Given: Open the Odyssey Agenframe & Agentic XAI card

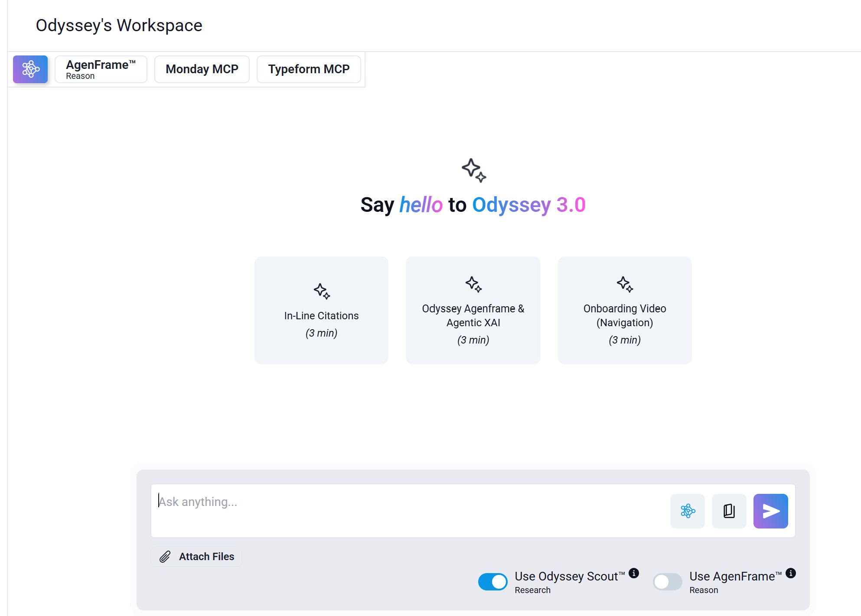Looking at the screenshot, I should point(473,310).
